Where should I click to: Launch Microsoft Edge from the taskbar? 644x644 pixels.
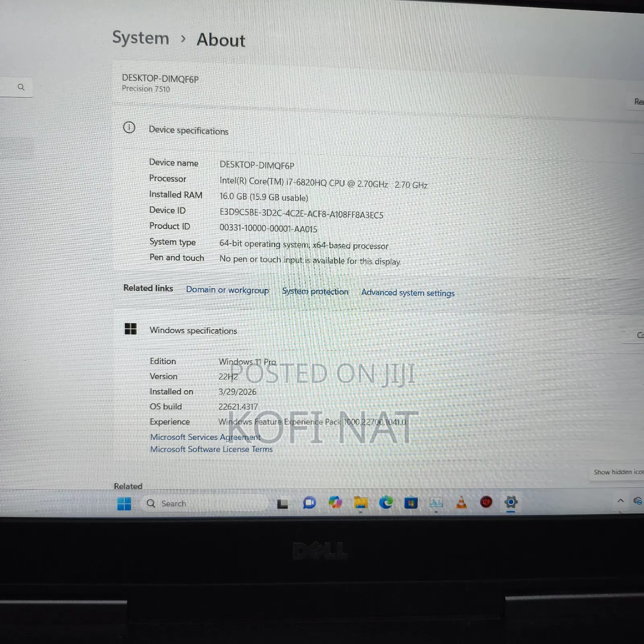[x=386, y=502]
